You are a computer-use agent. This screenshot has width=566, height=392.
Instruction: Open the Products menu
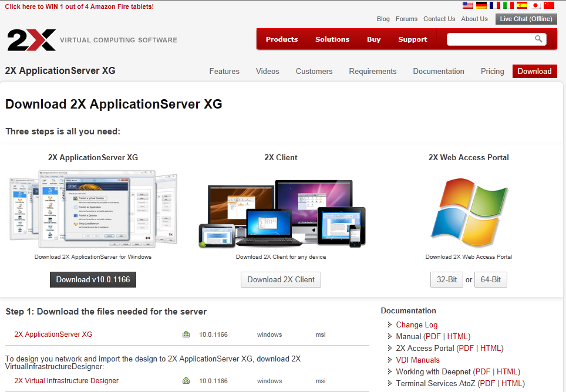coord(282,39)
